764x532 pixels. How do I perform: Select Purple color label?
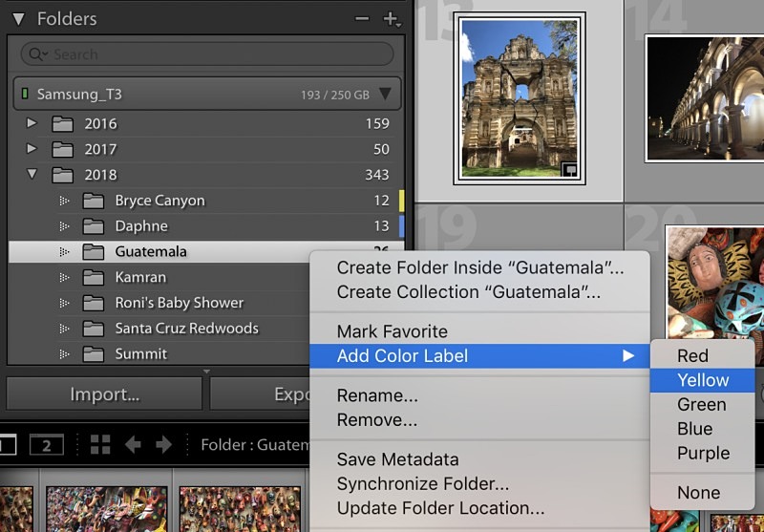pyautogui.click(x=703, y=453)
